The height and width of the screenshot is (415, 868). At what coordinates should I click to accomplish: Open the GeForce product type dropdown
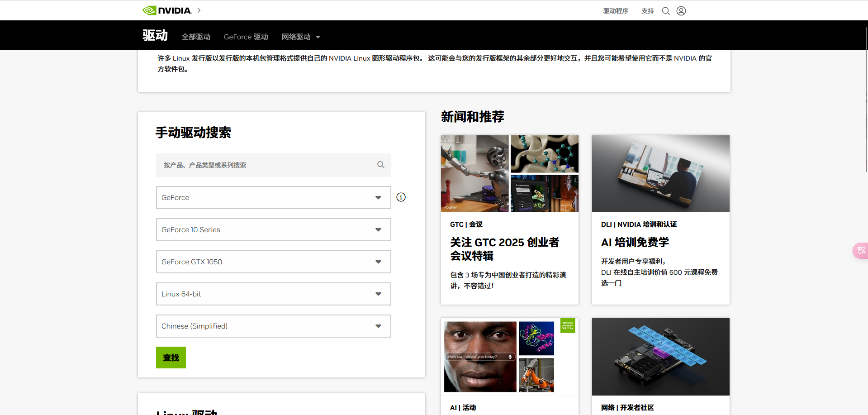tap(274, 198)
